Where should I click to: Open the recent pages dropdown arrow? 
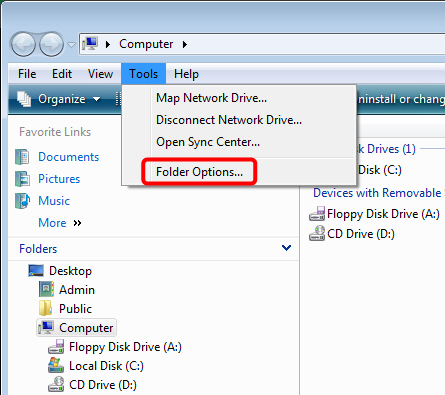(x=71, y=45)
